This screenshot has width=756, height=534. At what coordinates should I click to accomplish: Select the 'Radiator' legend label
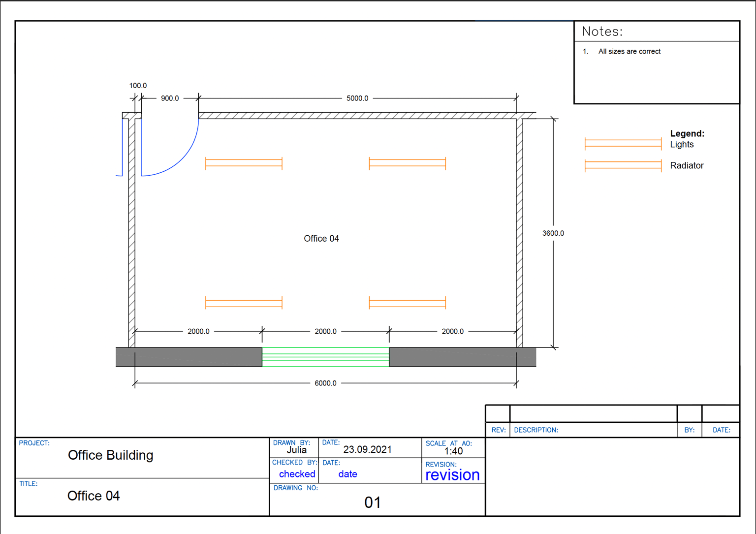(x=687, y=166)
